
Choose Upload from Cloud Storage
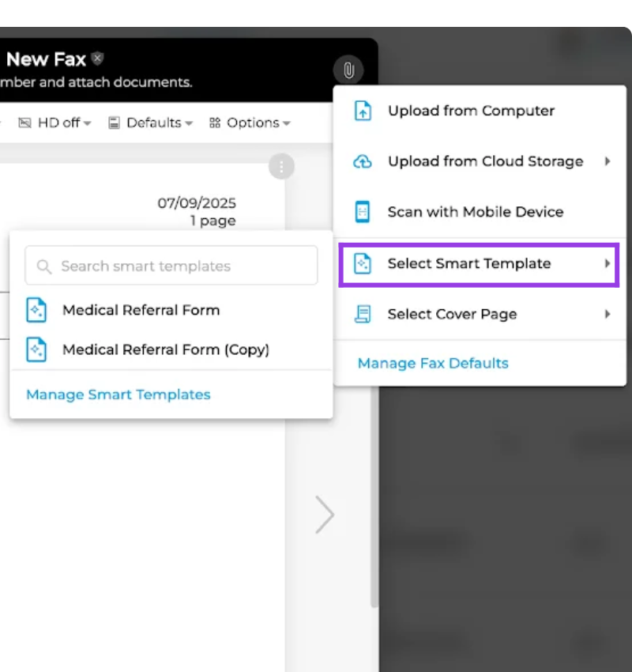(x=480, y=161)
